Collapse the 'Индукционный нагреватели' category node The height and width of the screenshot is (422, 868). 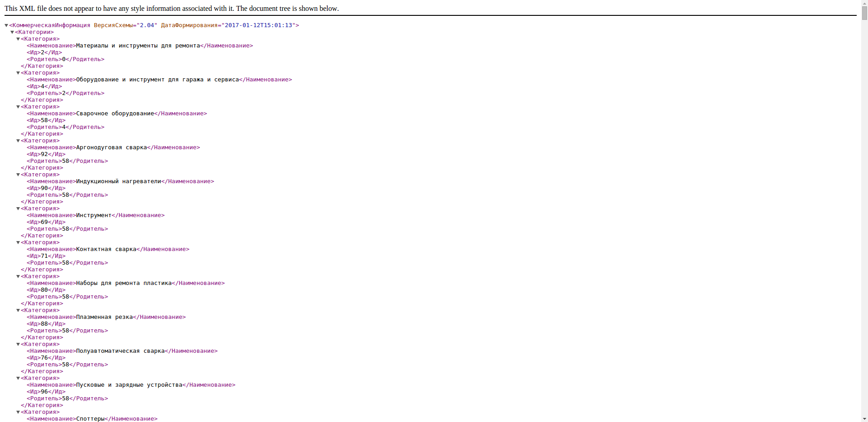coord(18,175)
